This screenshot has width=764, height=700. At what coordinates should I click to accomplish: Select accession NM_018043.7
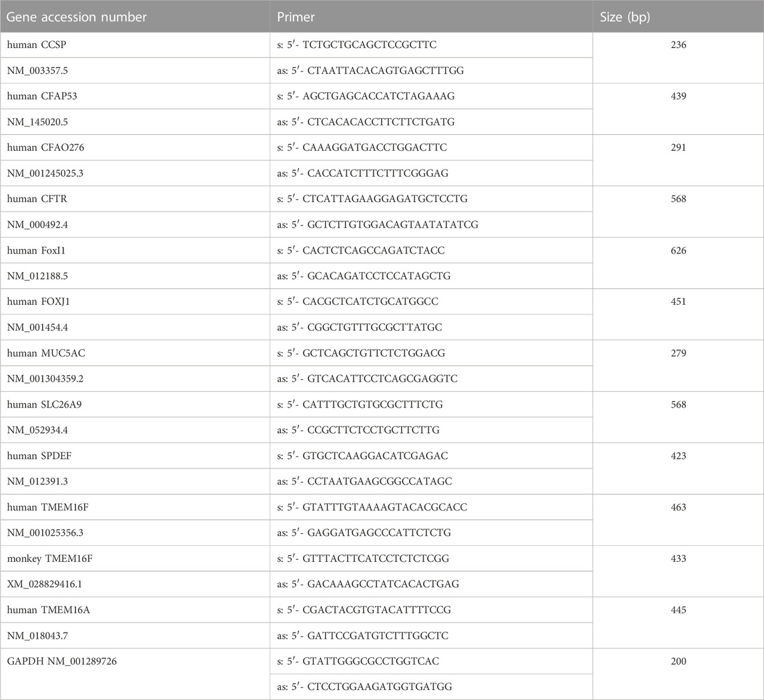pyautogui.click(x=37, y=636)
